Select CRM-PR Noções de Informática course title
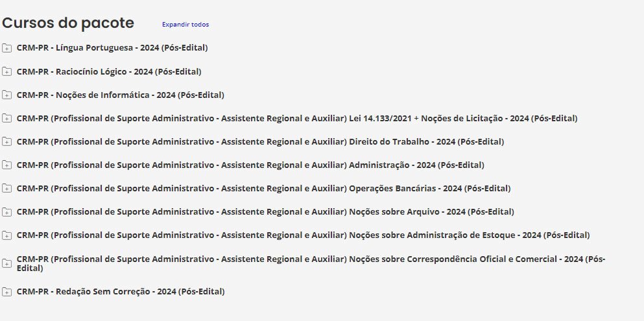 [121, 95]
